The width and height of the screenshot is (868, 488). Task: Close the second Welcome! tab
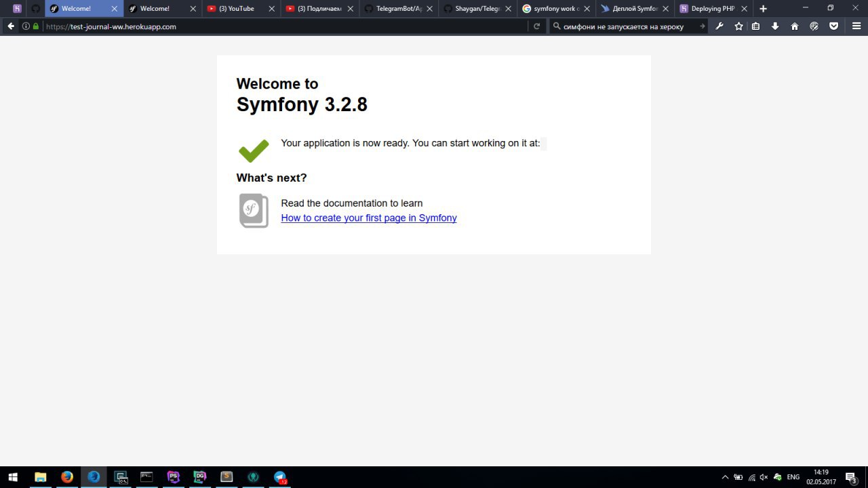click(x=193, y=9)
